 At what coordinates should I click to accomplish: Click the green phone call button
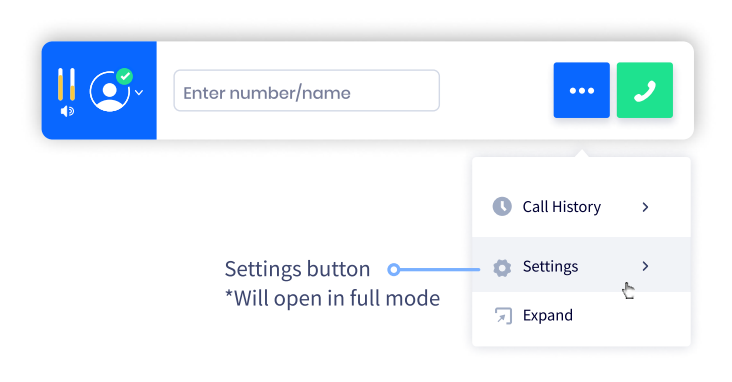tap(645, 90)
